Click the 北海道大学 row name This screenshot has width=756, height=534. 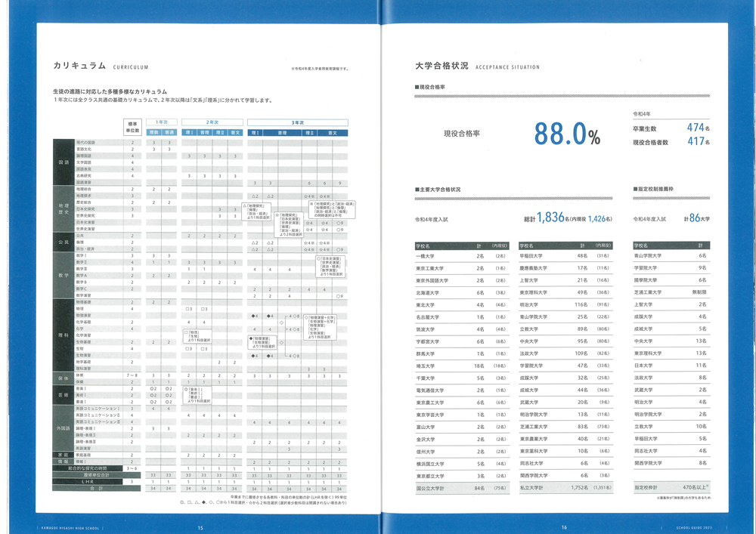[428, 293]
